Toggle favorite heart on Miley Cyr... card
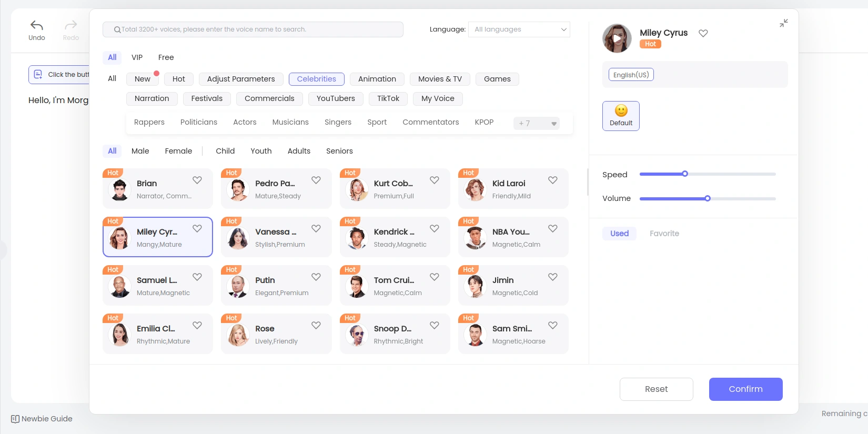The width and height of the screenshot is (868, 434). click(x=197, y=228)
